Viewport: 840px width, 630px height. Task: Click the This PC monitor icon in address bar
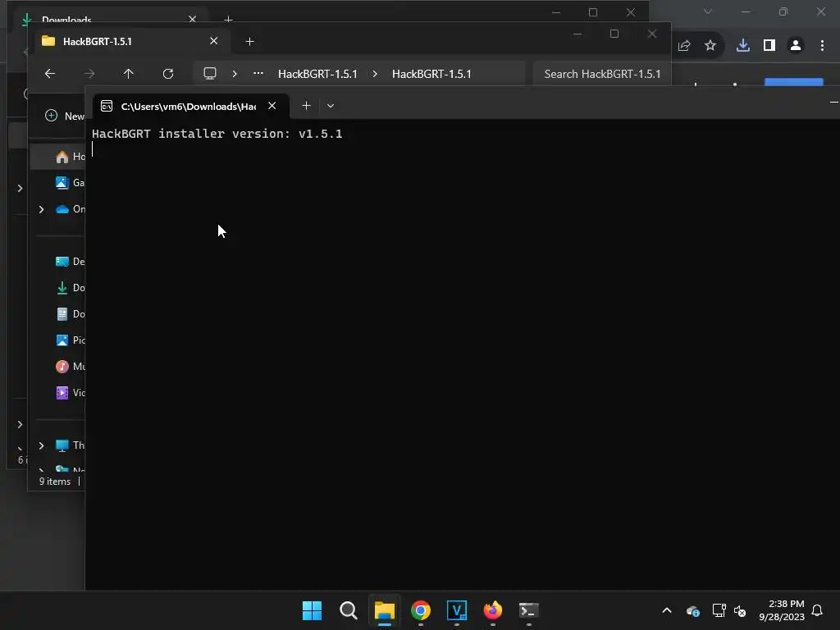coord(210,73)
